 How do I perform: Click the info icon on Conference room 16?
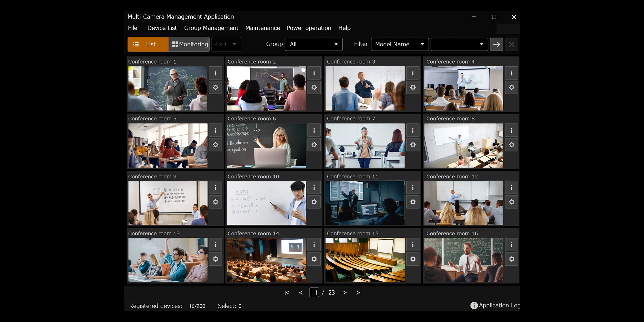pyautogui.click(x=512, y=245)
